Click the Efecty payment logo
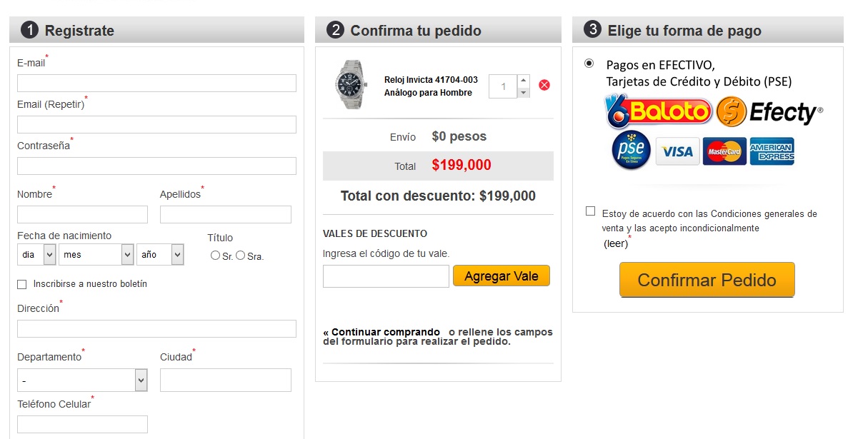Screen dimensions: 868x439 click(x=769, y=112)
